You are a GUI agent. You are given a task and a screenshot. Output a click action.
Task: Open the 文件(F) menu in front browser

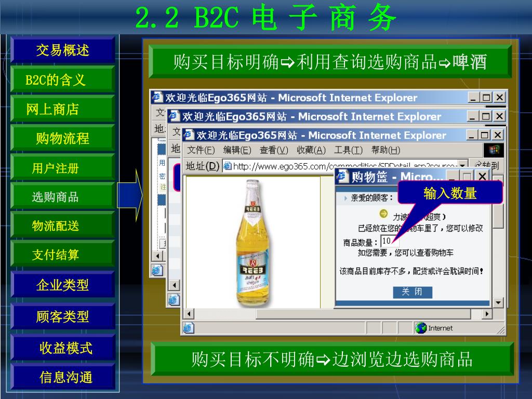tap(201, 150)
